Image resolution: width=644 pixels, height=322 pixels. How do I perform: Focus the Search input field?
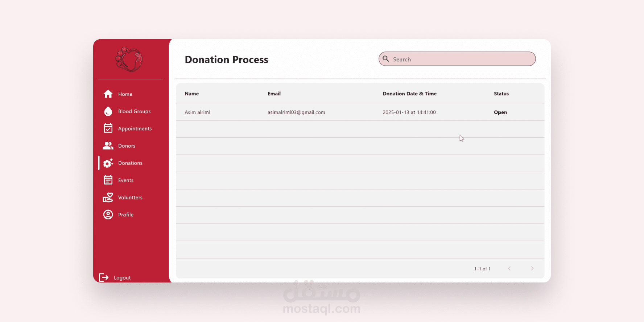[x=457, y=59]
